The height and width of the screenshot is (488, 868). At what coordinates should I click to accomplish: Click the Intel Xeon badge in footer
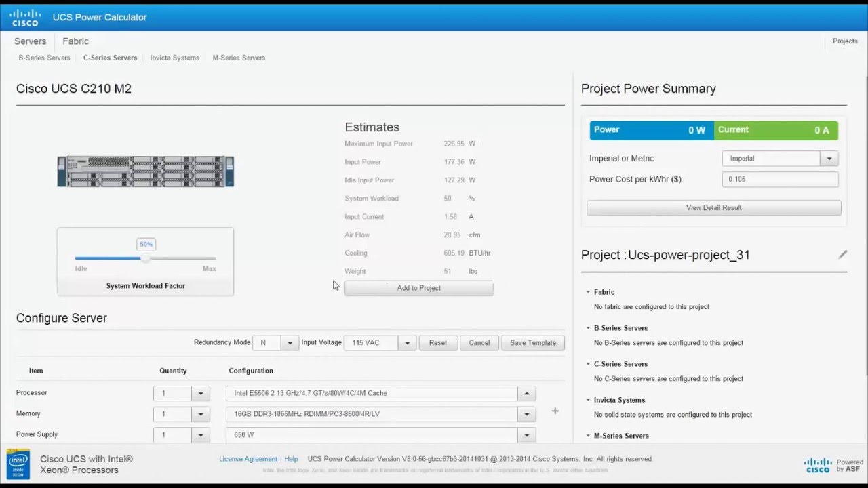(x=18, y=464)
